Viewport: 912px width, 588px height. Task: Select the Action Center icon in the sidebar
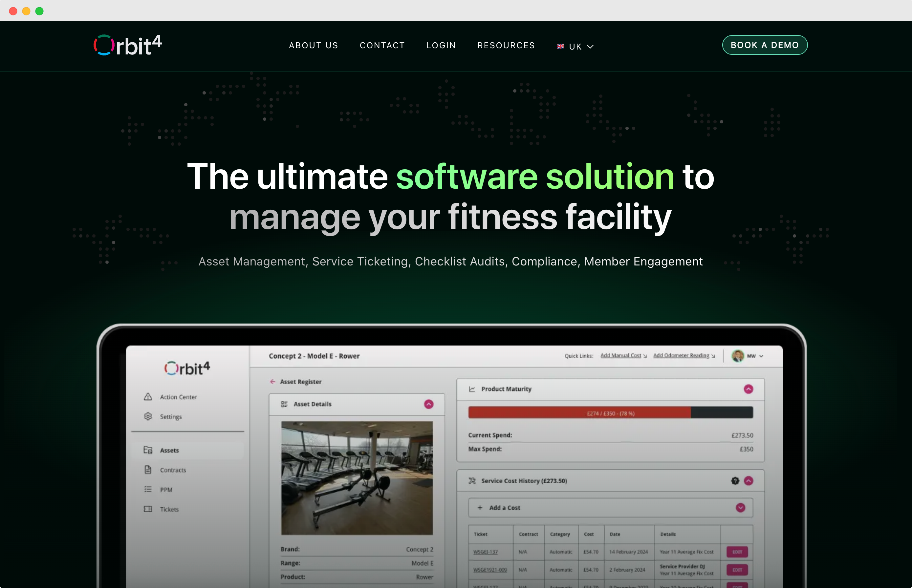(x=148, y=397)
